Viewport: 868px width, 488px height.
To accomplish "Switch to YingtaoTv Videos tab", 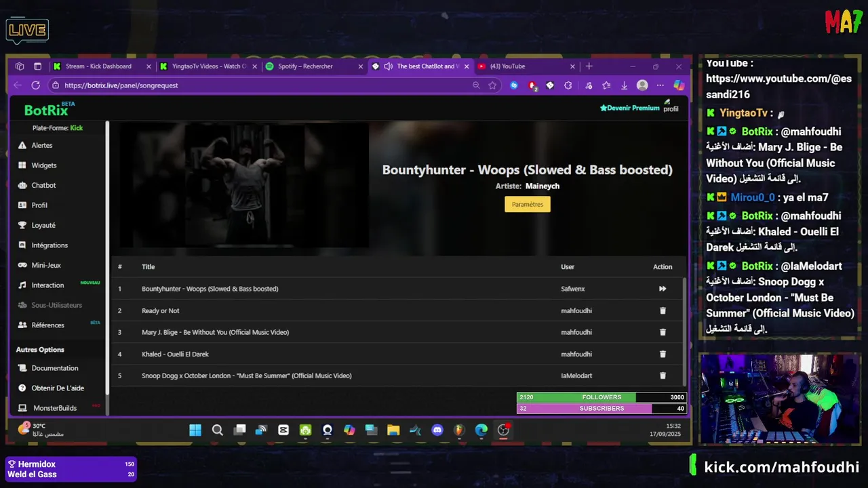I will click(210, 66).
